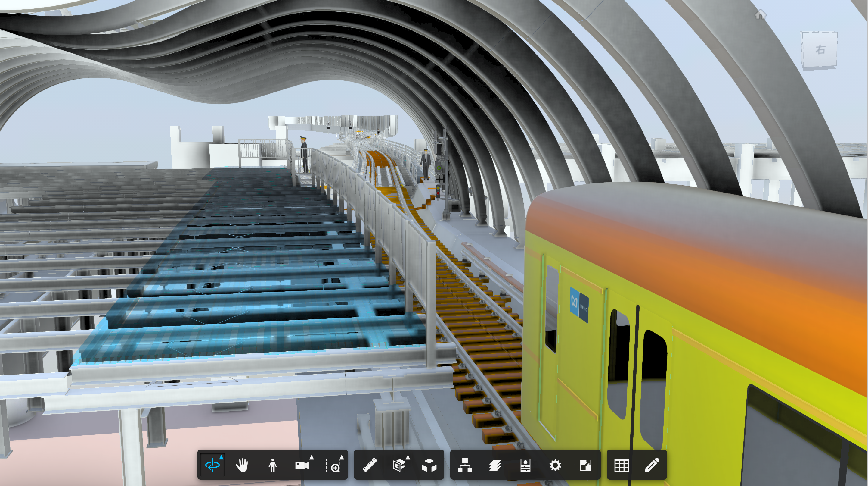
Task: Open the Measure ruler tool
Action: pyautogui.click(x=370, y=465)
